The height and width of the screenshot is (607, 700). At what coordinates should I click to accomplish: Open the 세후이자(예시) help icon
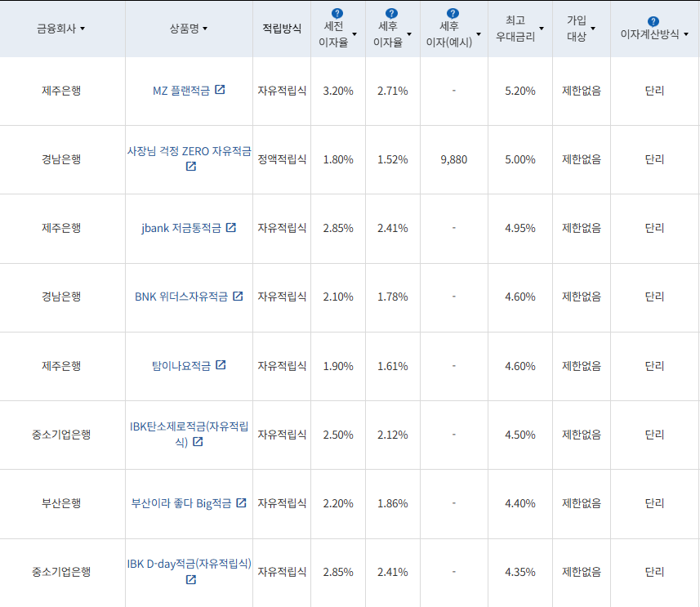tap(453, 11)
